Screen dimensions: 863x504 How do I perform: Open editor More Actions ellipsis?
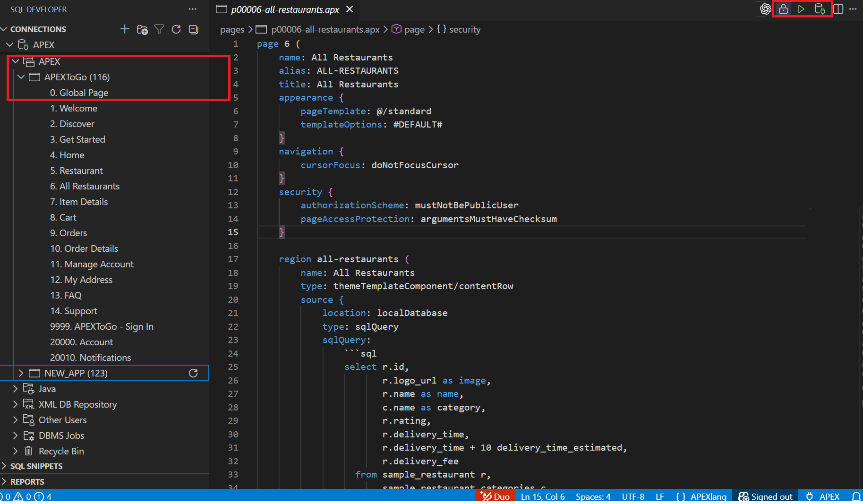click(x=853, y=9)
